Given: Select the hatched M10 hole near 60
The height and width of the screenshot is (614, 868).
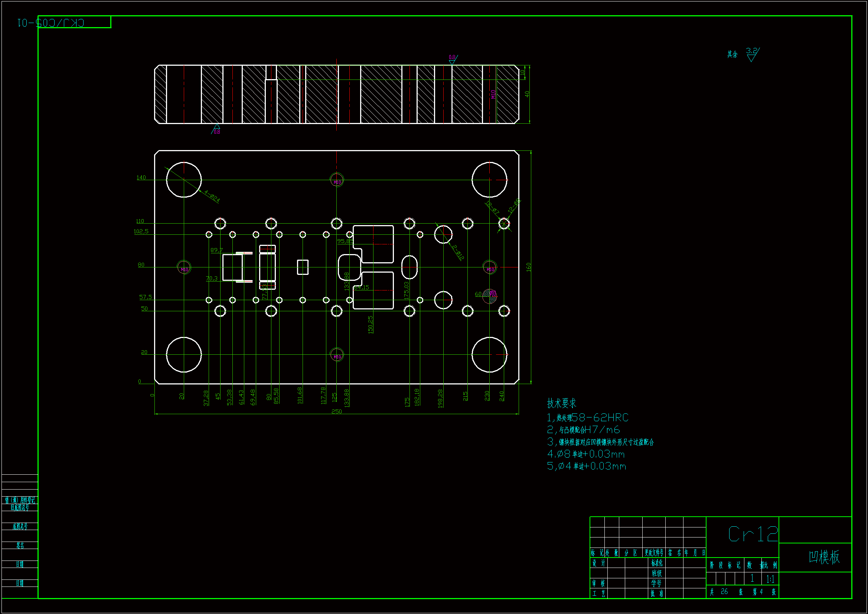Looking at the screenshot, I should pos(490,296).
